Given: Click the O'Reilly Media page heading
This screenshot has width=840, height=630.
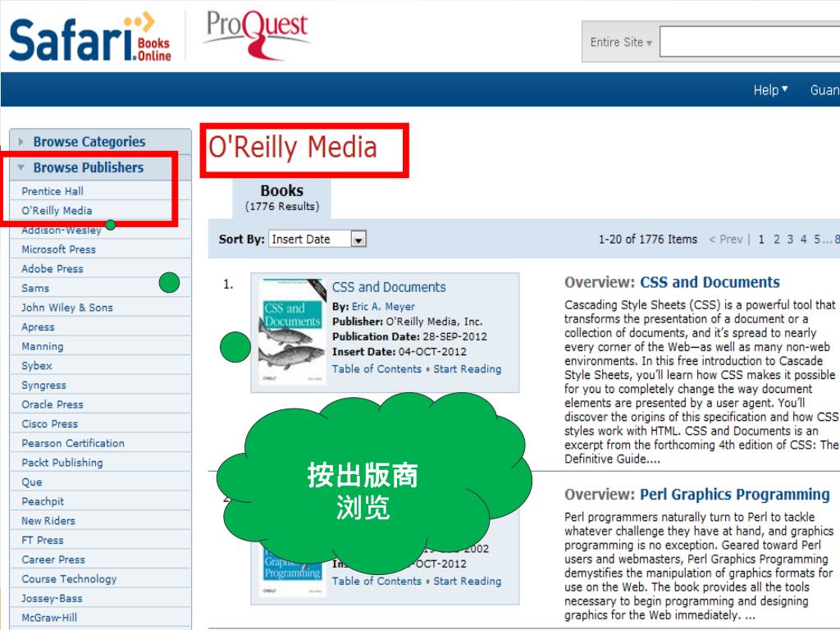Looking at the screenshot, I should 293,148.
